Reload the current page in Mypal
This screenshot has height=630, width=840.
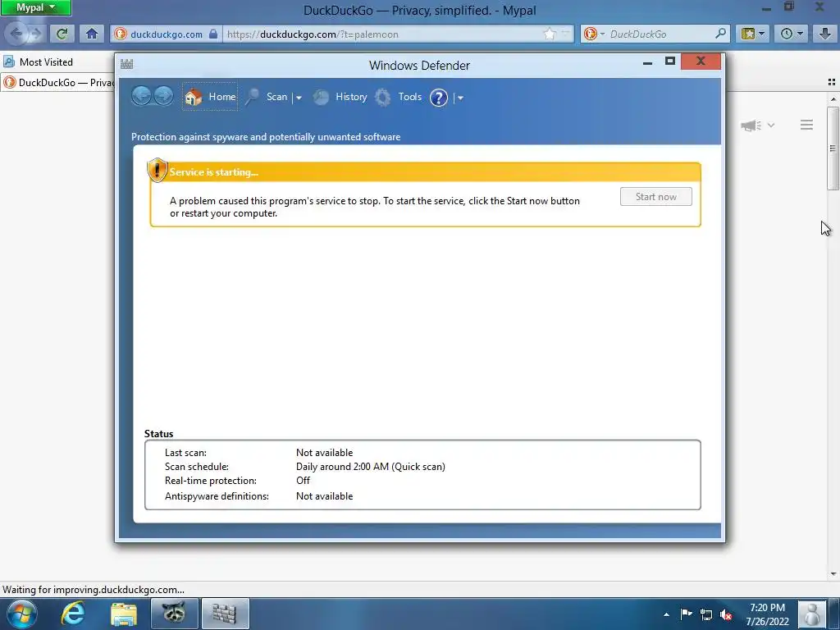click(x=62, y=34)
